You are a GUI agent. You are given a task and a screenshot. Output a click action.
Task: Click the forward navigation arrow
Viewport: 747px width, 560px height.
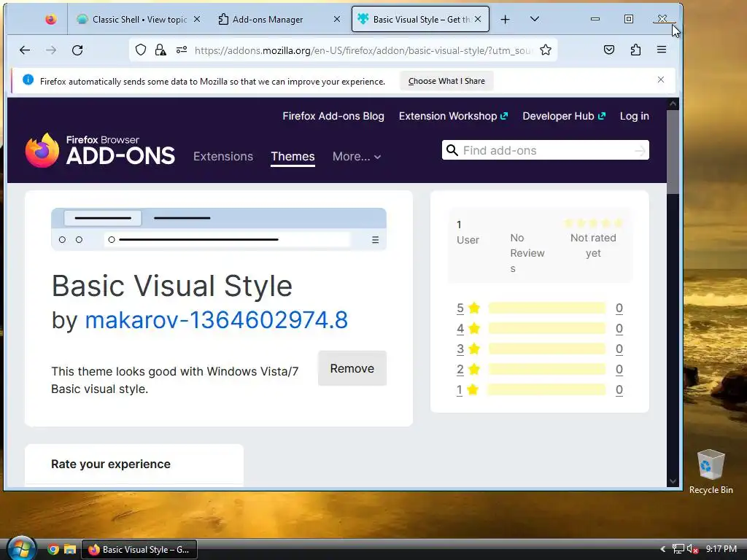pos(51,50)
